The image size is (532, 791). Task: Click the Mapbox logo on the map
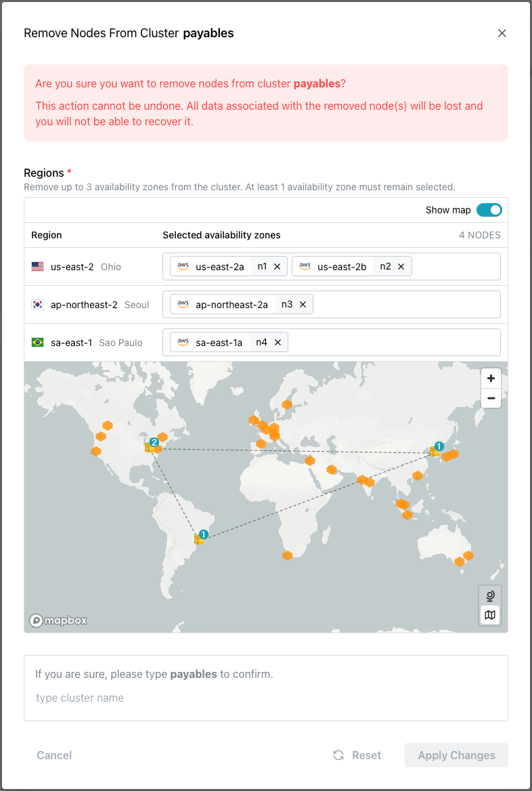click(58, 620)
